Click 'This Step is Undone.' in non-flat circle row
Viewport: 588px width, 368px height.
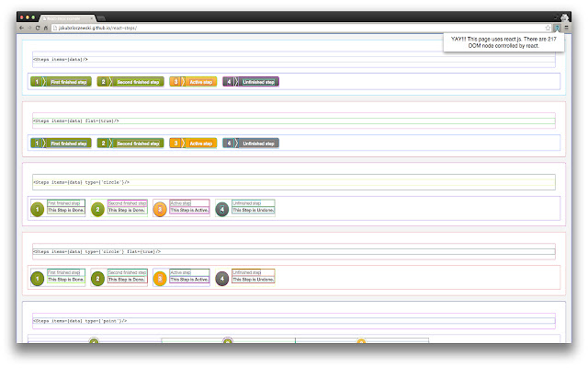click(x=254, y=211)
